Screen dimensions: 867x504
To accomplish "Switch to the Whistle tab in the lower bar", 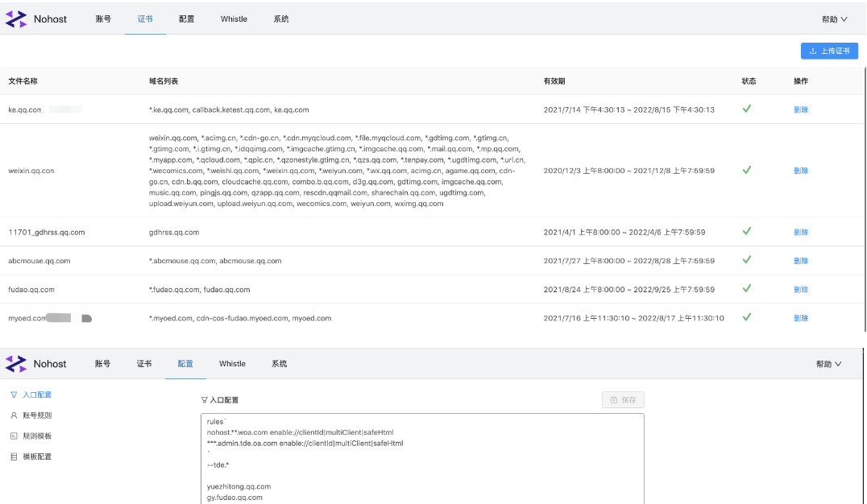I will (232, 364).
